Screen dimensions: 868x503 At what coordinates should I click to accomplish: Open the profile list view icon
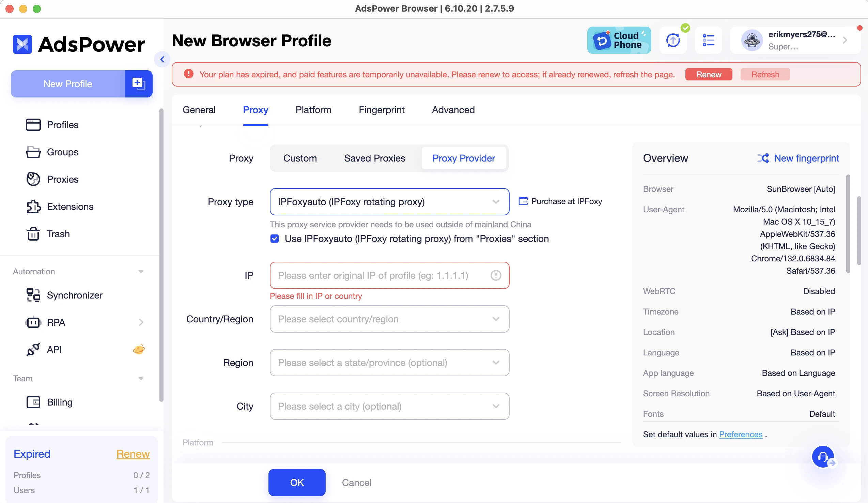coord(709,40)
